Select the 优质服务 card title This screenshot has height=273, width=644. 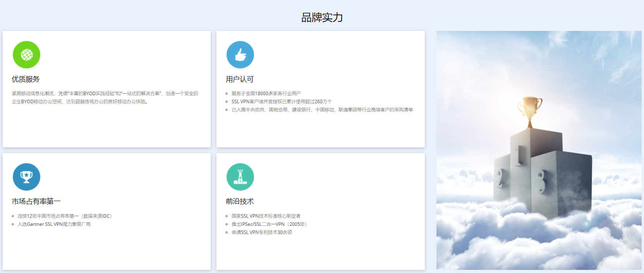[x=26, y=79]
